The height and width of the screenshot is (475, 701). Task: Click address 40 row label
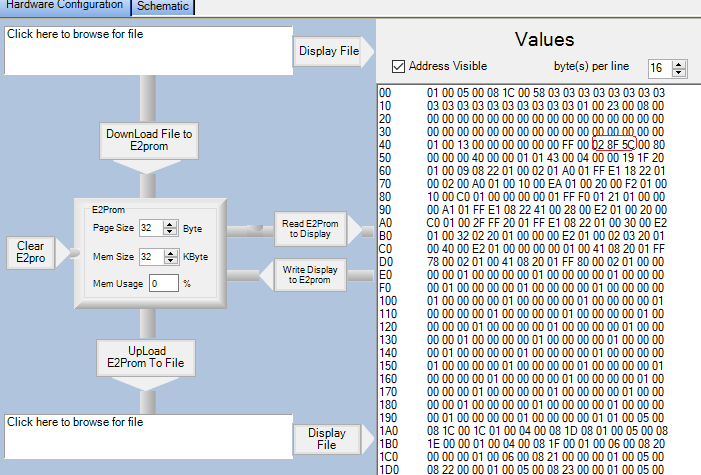385,145
